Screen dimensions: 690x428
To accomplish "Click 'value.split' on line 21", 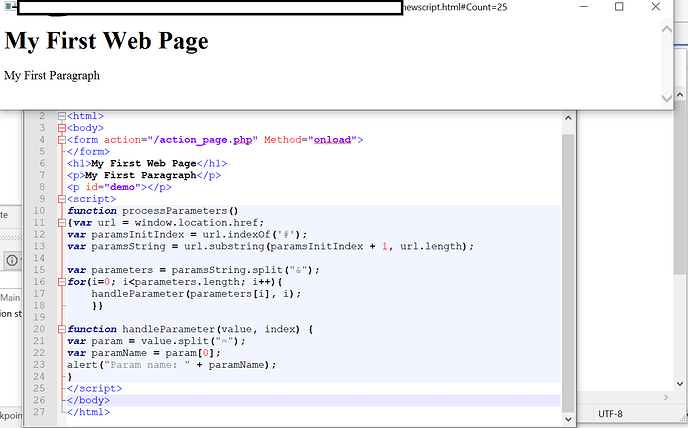I will coord(174,341).
